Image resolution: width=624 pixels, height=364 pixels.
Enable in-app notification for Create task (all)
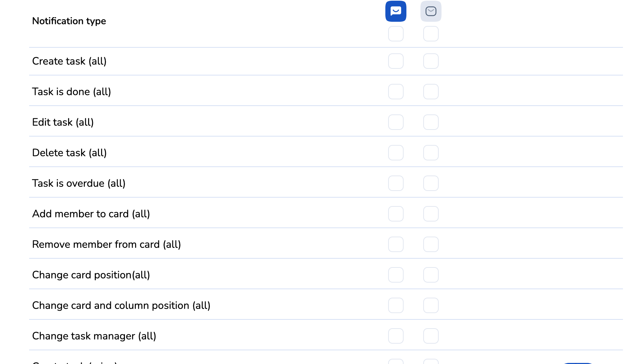point(396,61)
